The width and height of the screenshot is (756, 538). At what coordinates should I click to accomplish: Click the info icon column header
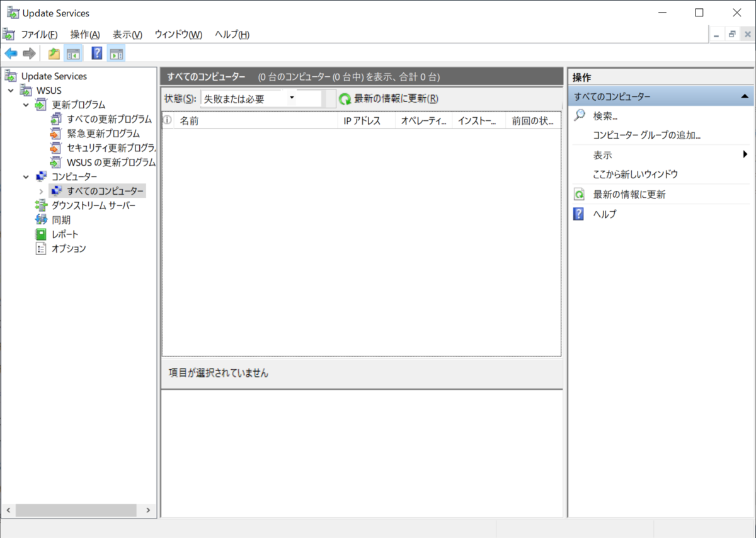pos(168,121)
